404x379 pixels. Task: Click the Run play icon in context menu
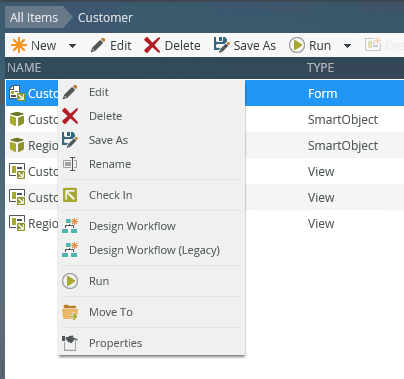[70, 281]
